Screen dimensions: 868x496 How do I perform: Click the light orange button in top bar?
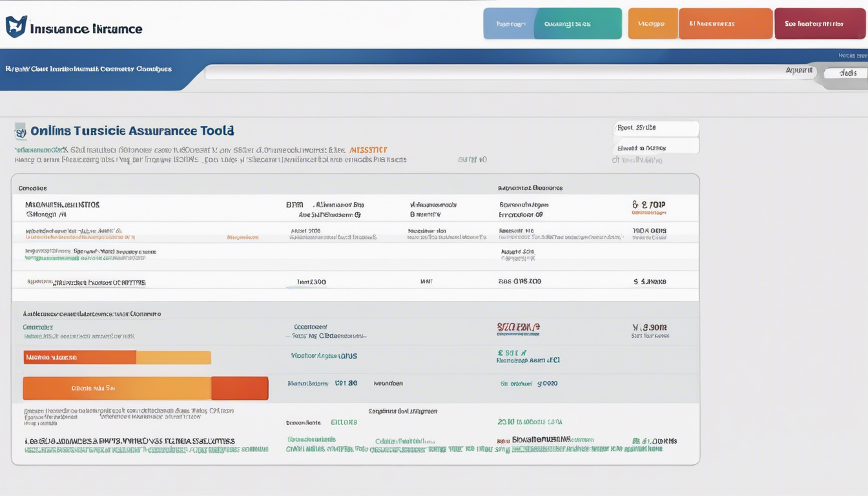[x=653, y=23]
